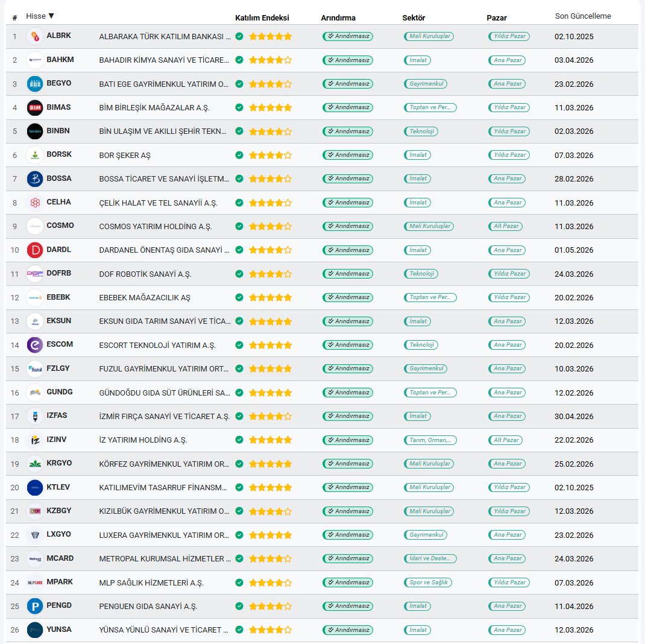645x644 pixels.
Task: Click the MPARK MLPCare logo icon
Action: click(35, 582)
